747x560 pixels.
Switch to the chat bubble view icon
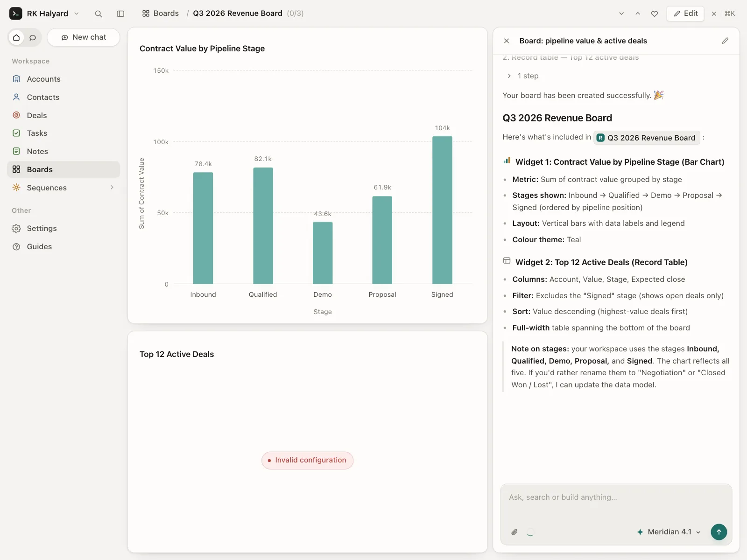(x=33, y=37)
